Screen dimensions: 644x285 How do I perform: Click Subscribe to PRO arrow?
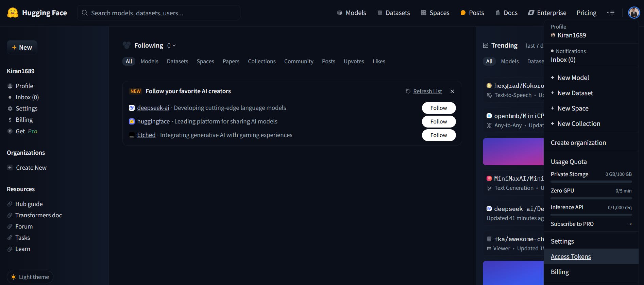(629, 224)
